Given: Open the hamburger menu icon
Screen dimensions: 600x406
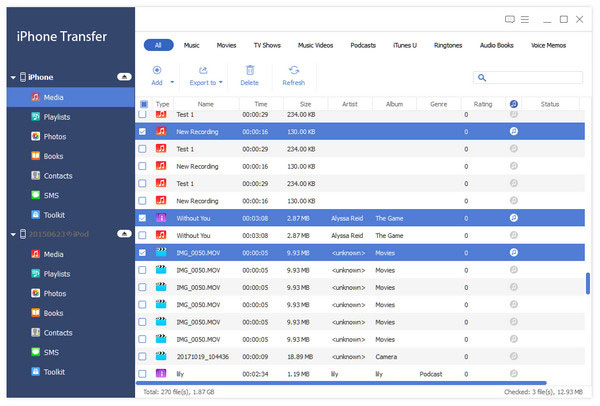Looking at the screenshot, I should 525,19.
